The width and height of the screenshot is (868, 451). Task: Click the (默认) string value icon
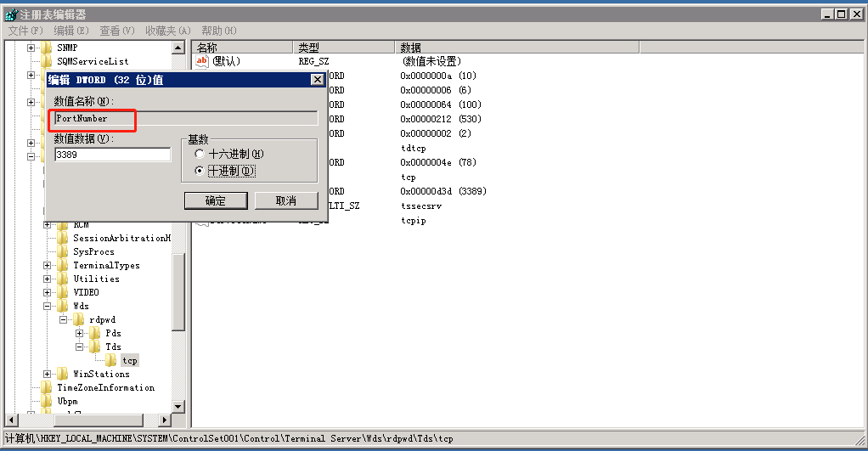click(x=202, y=61)
